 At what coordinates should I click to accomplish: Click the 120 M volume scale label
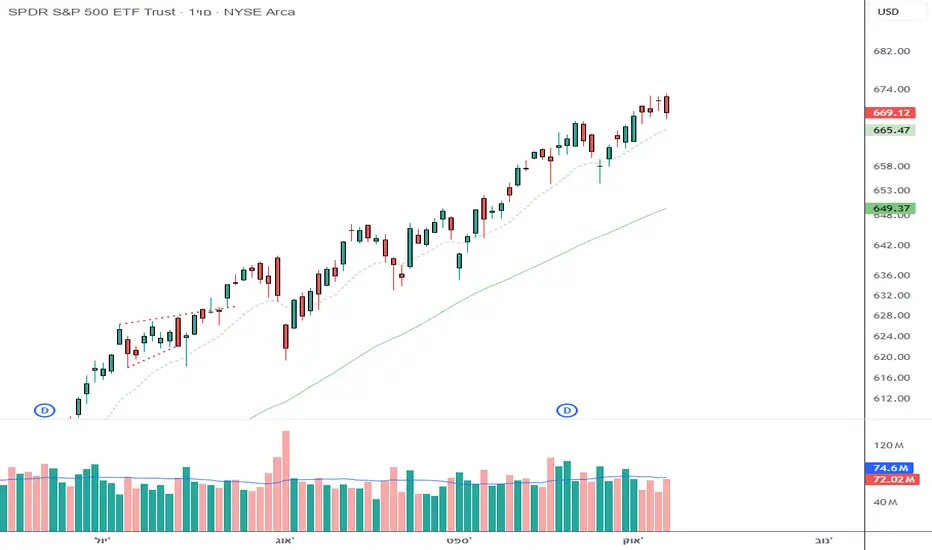pos(889,445)
